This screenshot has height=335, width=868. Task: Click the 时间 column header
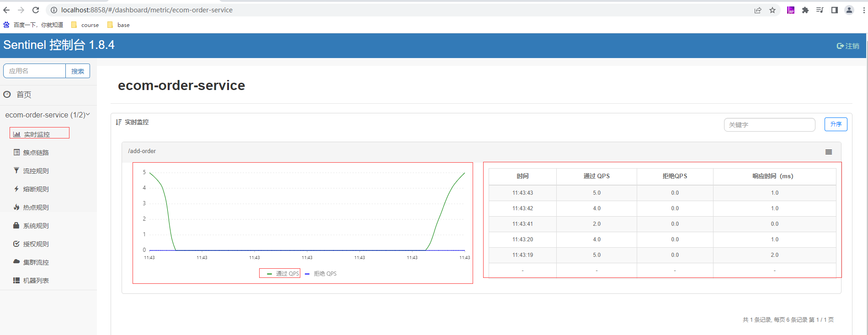pos(522,176)
